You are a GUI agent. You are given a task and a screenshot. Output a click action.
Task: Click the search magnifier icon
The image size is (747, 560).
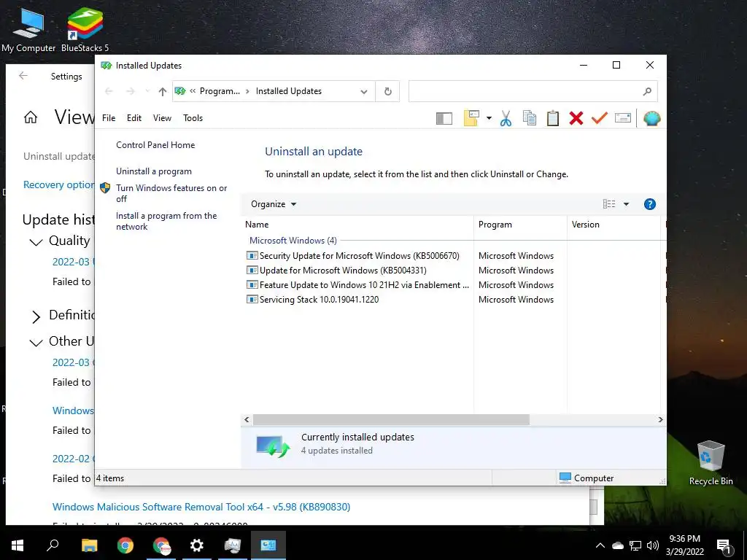(x=647, y=91)
